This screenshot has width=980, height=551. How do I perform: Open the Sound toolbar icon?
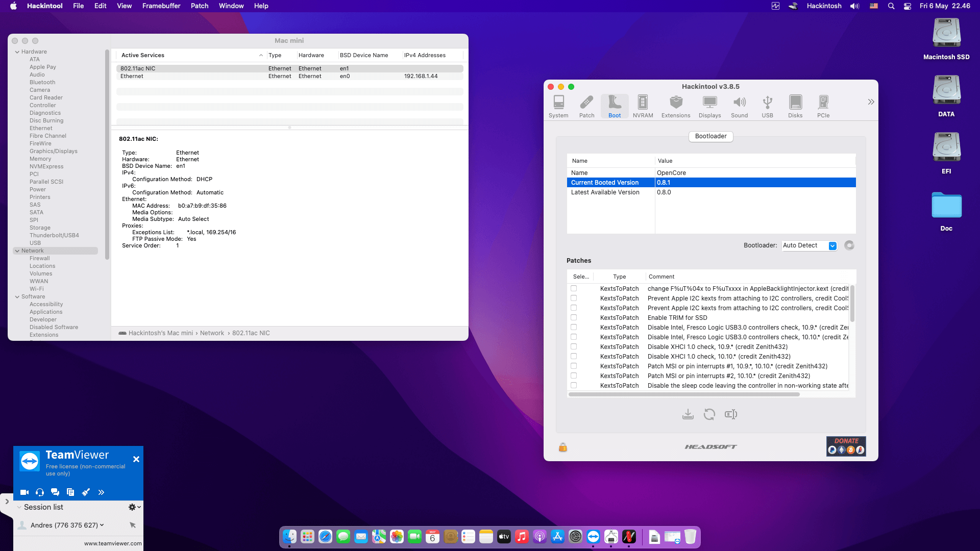[x=739, y=107]
